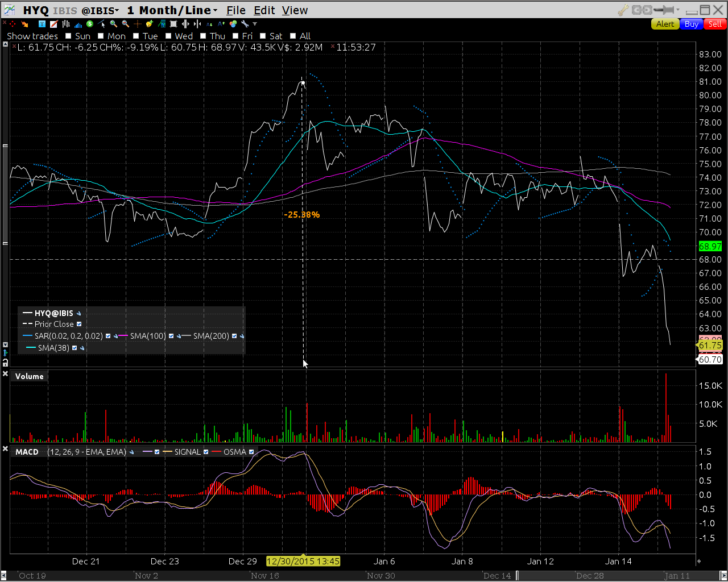Viewport: 728px width, 582px height.
Task: Click the yellow tag with plus icon
Action: coord(150,24)
